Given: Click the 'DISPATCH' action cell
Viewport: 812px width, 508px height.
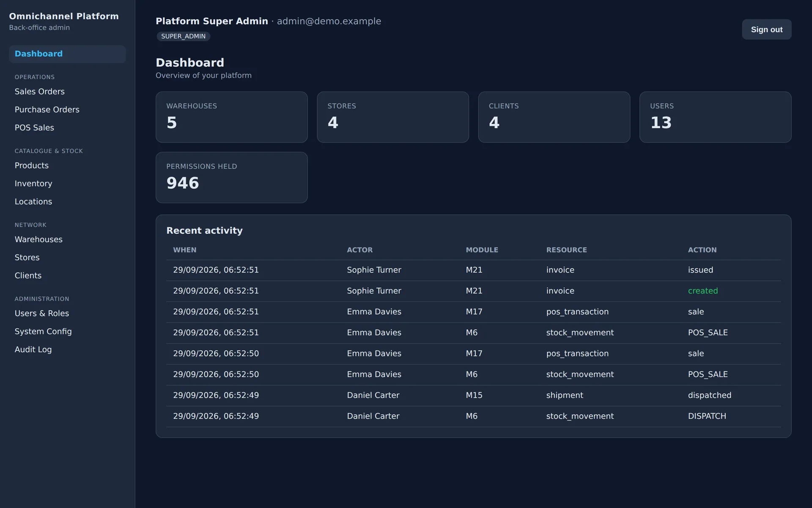Looking at the screenshot, I should pyautogui.click(x=707, y=416).
